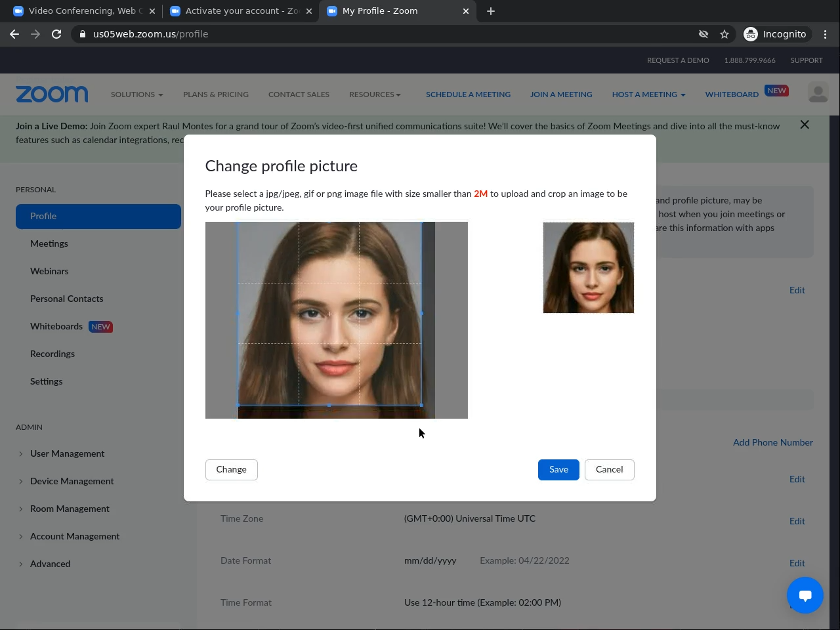Expand the Solutions dropdown menu
Viewport: 840px width, 630px height.
click(136, 94)
